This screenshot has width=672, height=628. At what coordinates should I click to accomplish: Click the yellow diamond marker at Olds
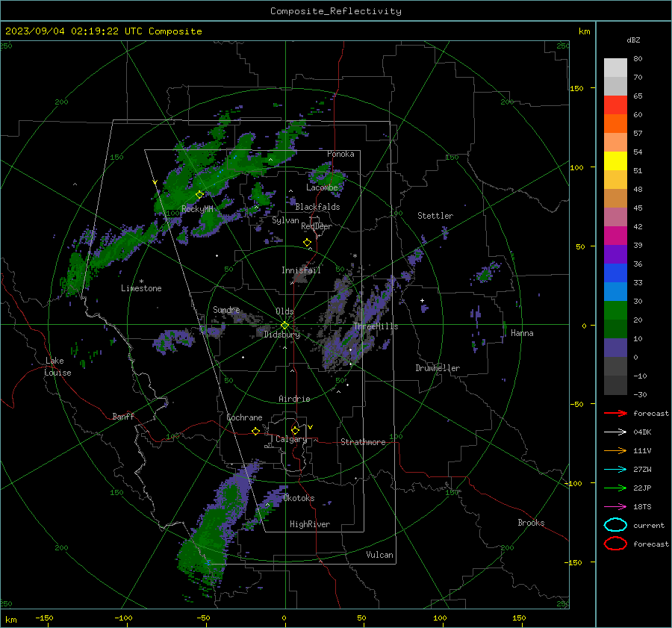pos(284,326)
